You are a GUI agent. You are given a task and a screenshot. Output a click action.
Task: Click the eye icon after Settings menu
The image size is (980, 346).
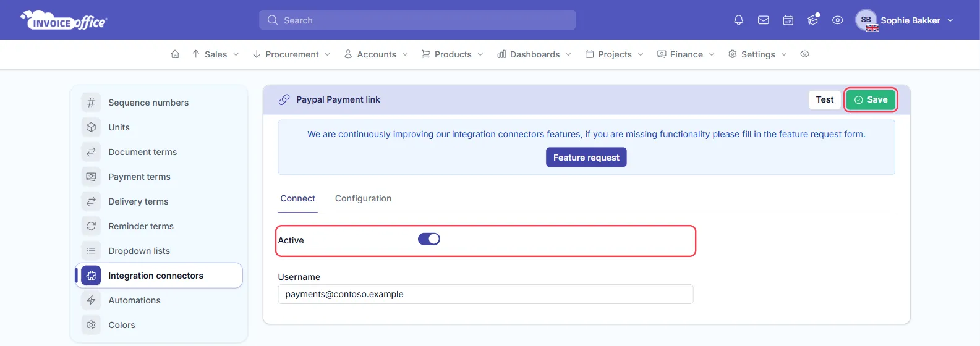click(x=804, y=54)
